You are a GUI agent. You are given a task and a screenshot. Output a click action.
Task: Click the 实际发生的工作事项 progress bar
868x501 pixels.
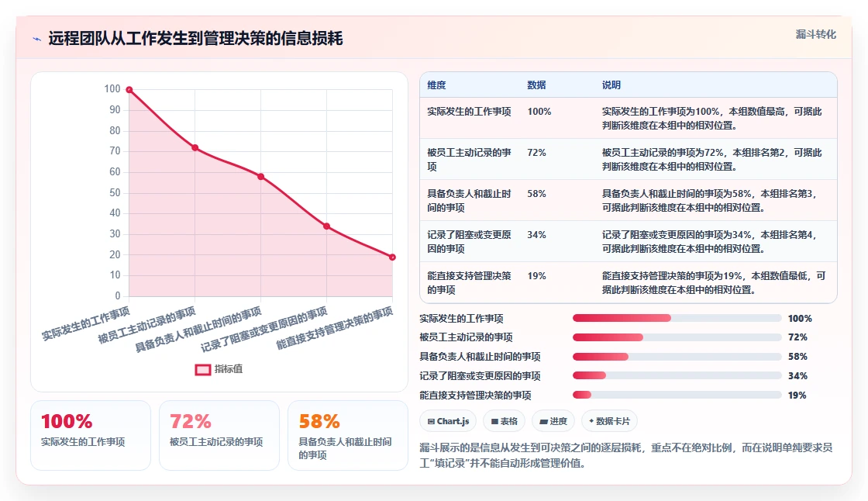677,318
